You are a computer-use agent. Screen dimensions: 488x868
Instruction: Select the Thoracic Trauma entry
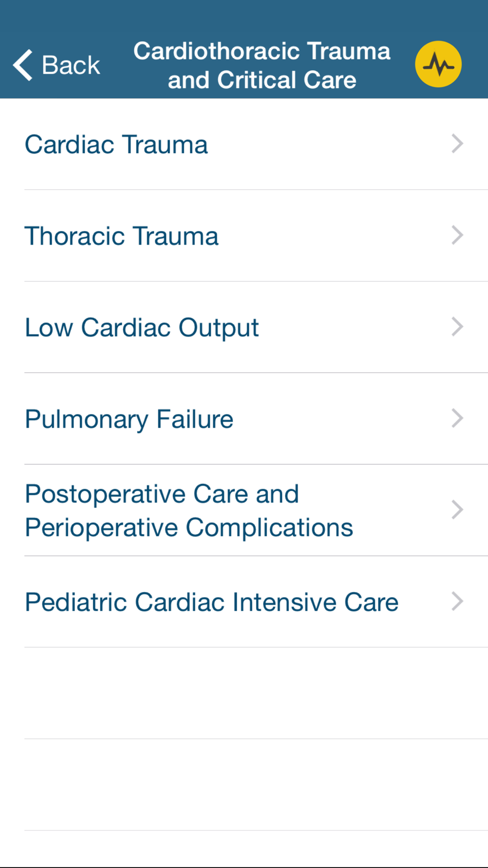122,236
